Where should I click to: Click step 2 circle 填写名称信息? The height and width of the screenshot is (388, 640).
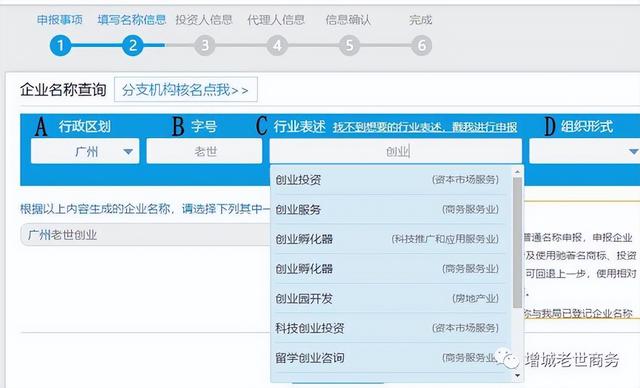pyautogui.click(x=133, y=45)
